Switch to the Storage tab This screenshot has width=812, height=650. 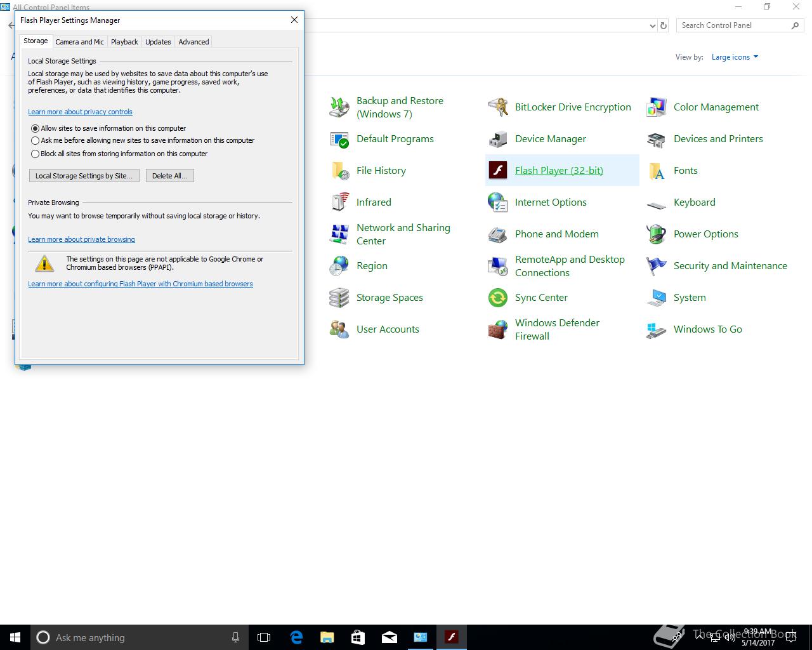(x=36, y=41)
